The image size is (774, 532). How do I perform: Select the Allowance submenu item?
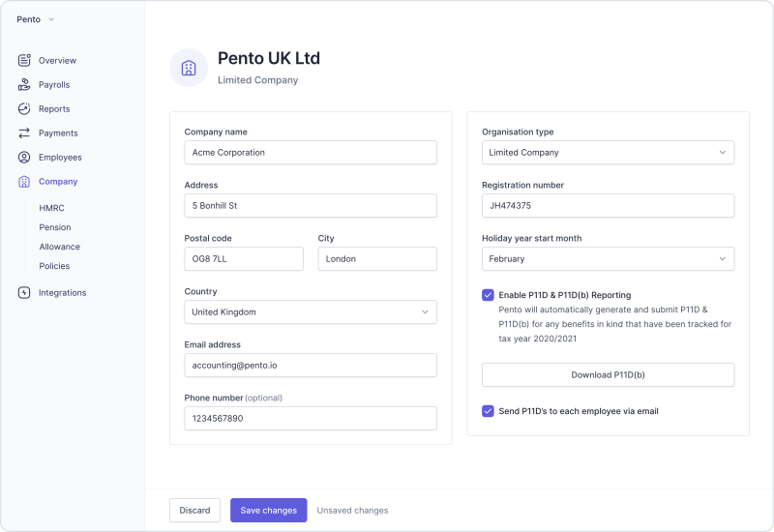click(x=59, y=247)
